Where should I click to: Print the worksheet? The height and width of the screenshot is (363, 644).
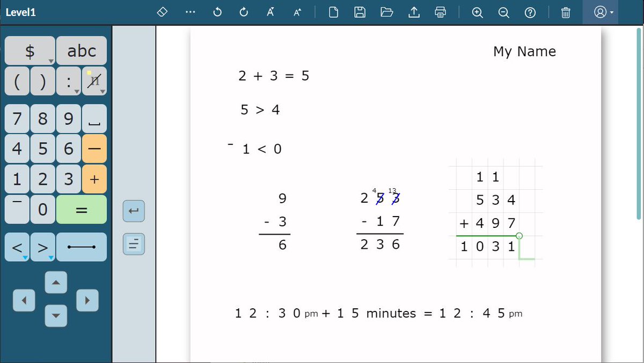click(441, 12)
